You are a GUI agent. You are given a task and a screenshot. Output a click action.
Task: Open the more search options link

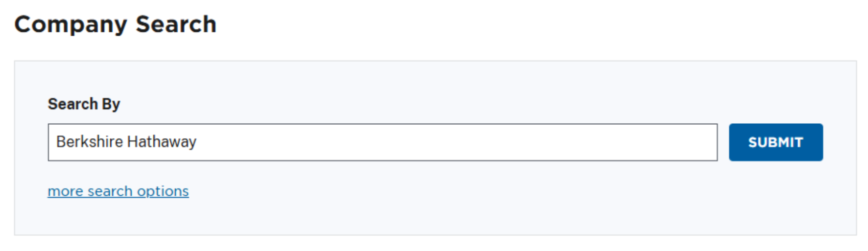pyautogui.click(x=118, y=191)
